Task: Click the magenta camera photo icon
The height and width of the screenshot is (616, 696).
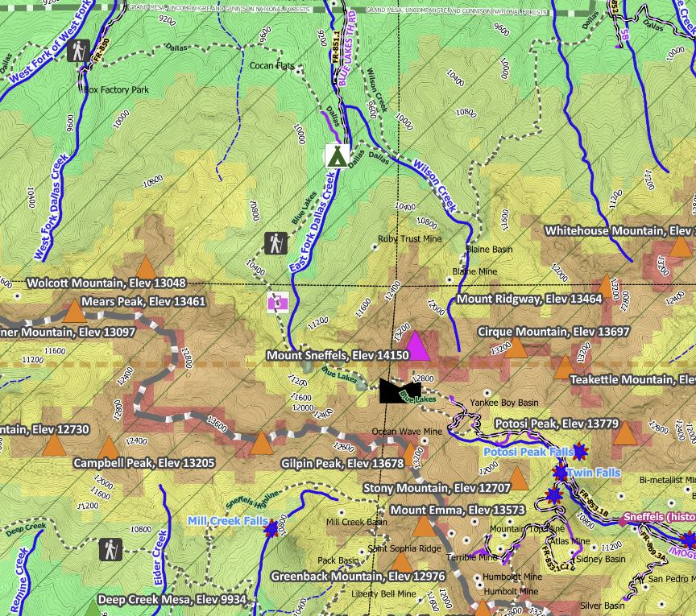Action: point(278,303)
